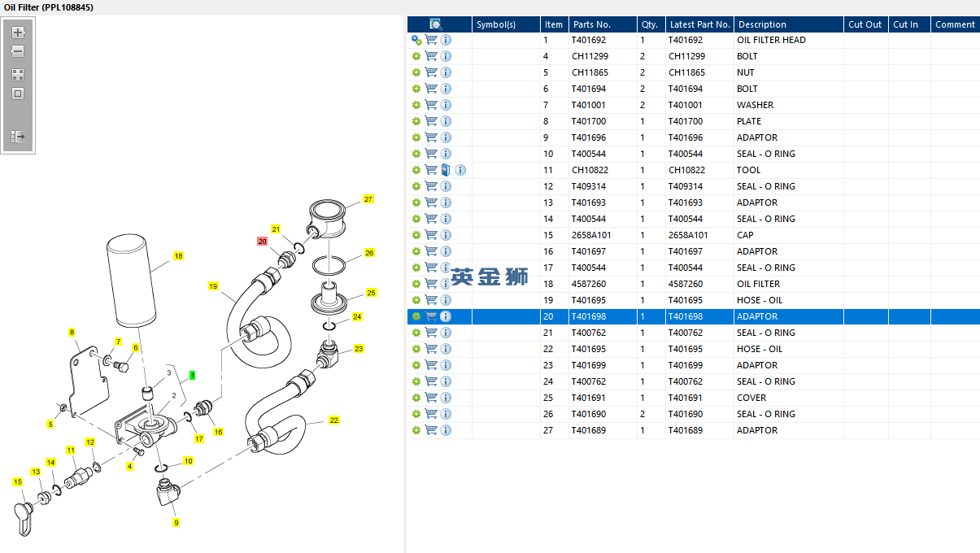The image size is (980, 553).
Task: Zoom out of the parts diagram
Action: click(x=18, y=51)
